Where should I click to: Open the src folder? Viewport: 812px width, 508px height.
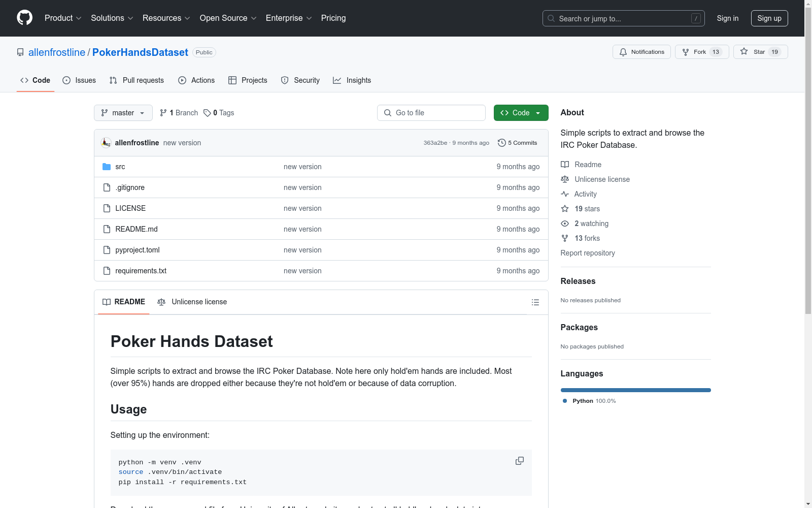click(120, 167)
